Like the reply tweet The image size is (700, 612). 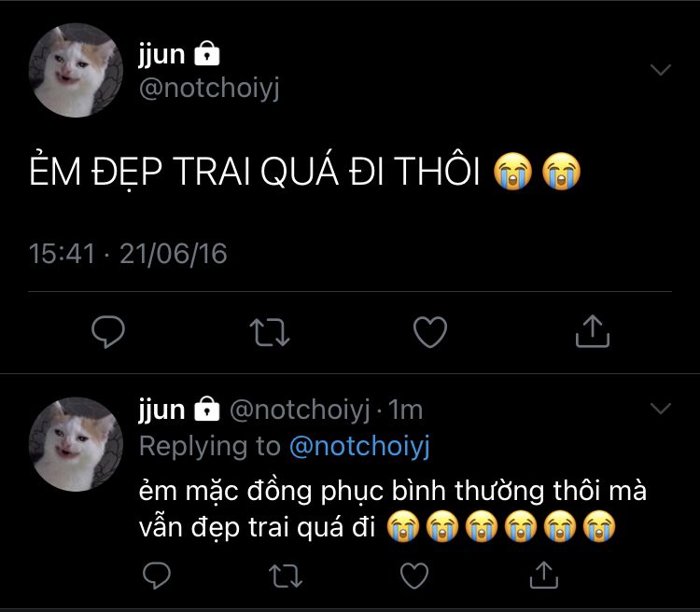[414, 576]
